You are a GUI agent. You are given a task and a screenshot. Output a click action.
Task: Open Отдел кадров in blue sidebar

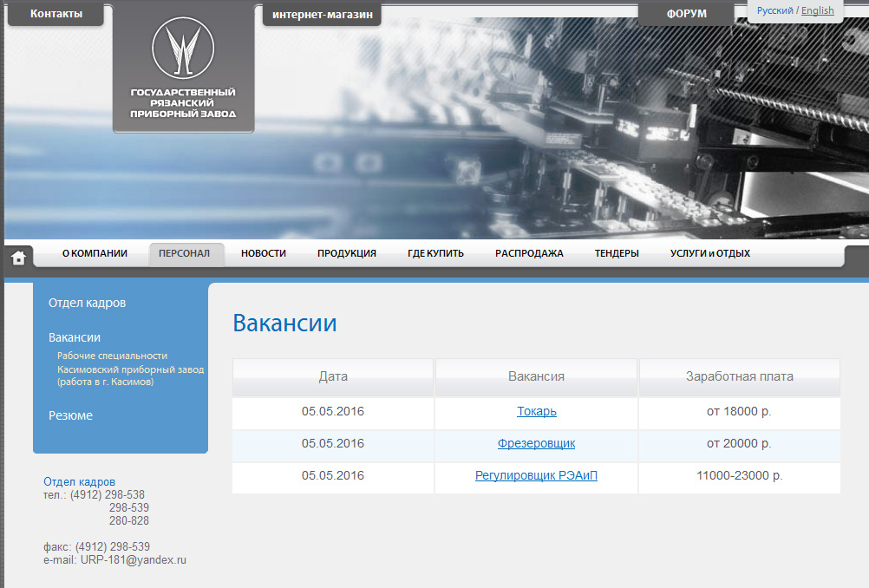[87, 303]
